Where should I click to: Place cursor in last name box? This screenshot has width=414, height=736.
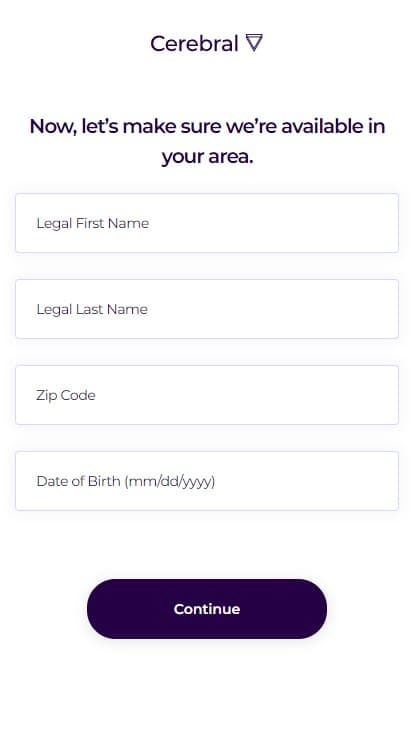[x=207, y=309]
